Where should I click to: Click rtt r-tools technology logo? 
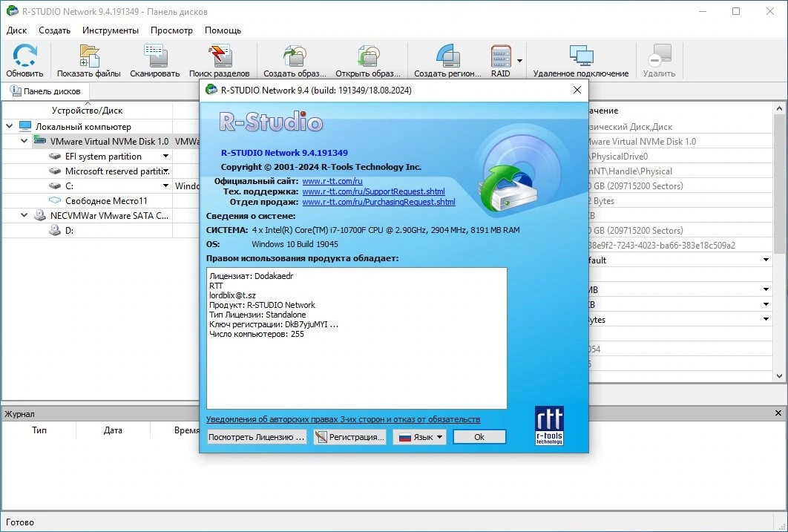(x=549, y=425)
